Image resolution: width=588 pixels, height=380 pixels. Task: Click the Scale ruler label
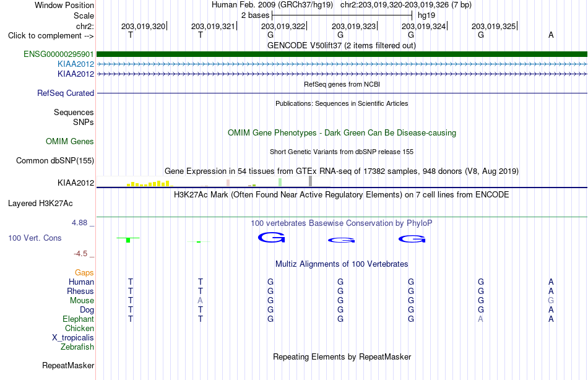84,15
